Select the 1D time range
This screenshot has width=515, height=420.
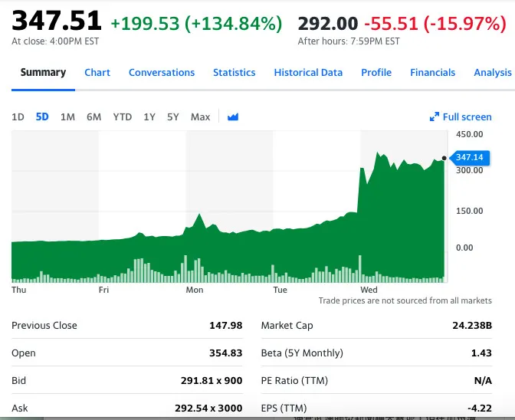click(18, 117)
